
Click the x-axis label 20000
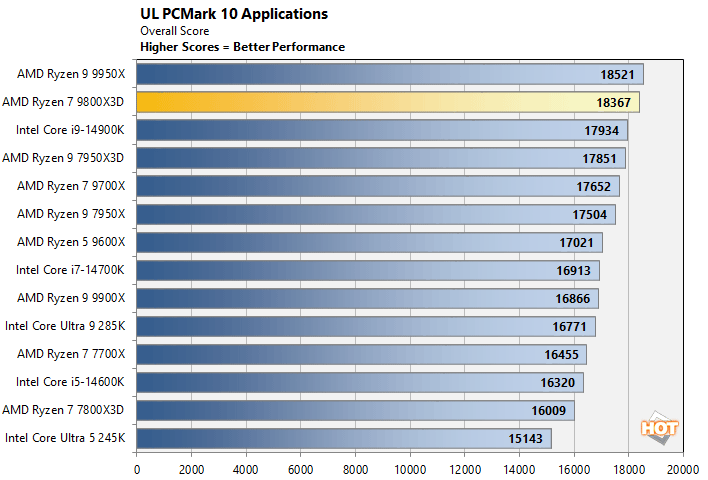click(x=683, y=470)
